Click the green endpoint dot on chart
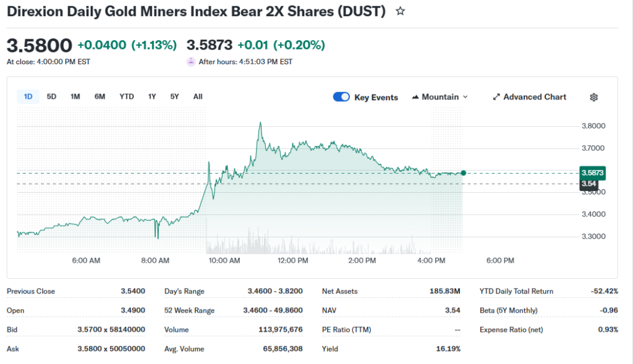 click(x=463, y=173)
